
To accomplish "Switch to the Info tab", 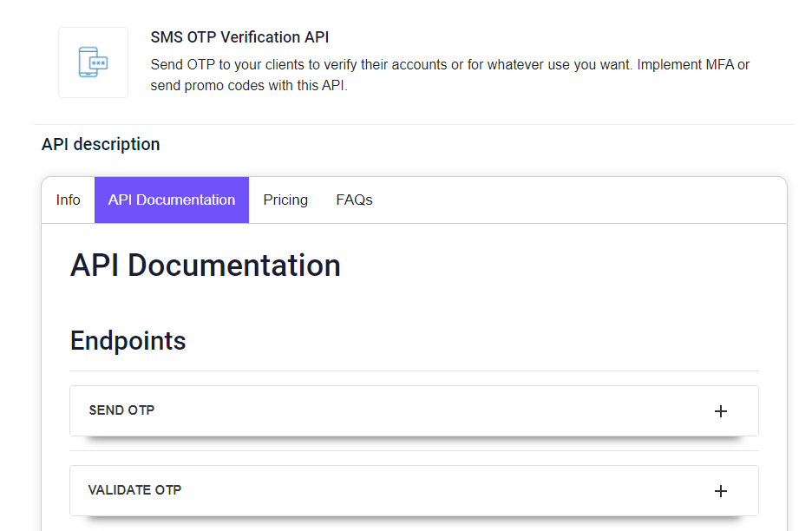I will coord(68,200).
